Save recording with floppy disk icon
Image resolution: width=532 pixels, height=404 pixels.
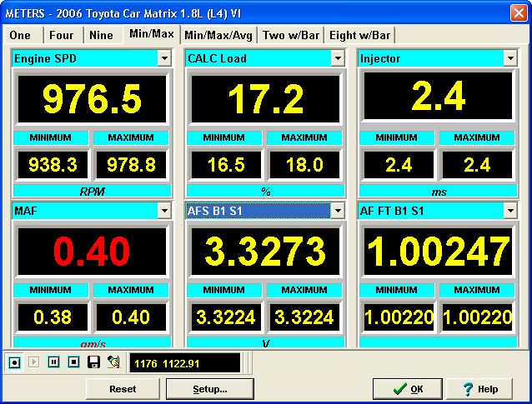tap(93, 362)
